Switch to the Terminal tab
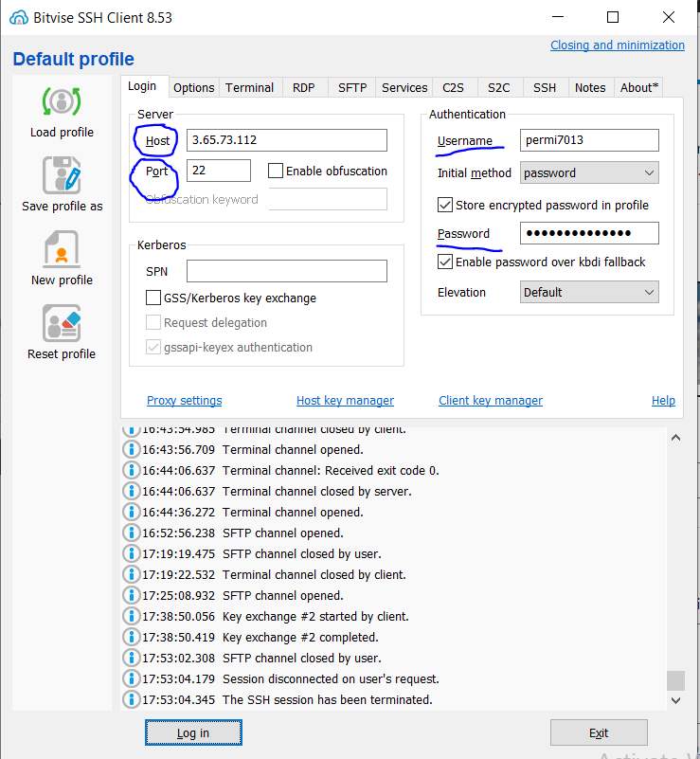Viewport: 700px width, 759px height. [250, 87]
